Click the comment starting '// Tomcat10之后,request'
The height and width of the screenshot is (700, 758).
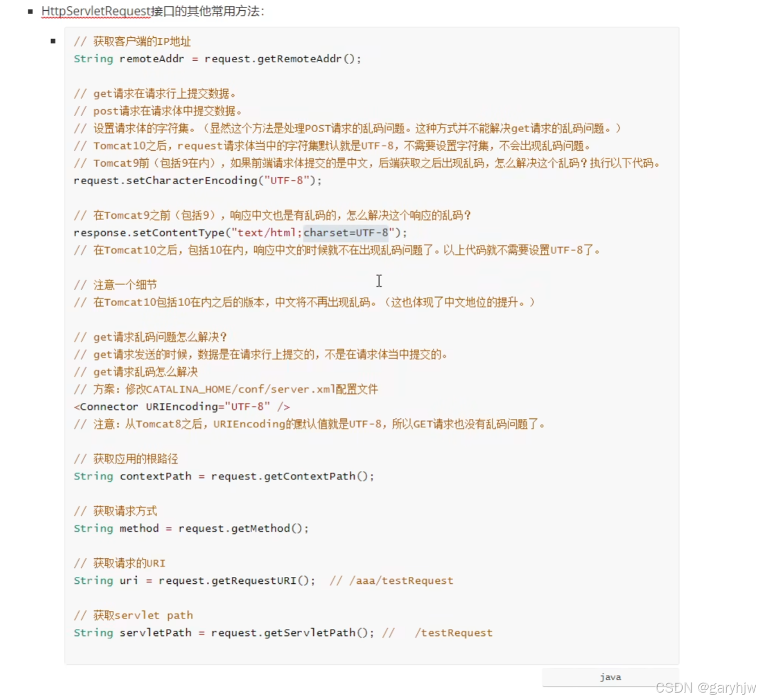tap(333, 146)
